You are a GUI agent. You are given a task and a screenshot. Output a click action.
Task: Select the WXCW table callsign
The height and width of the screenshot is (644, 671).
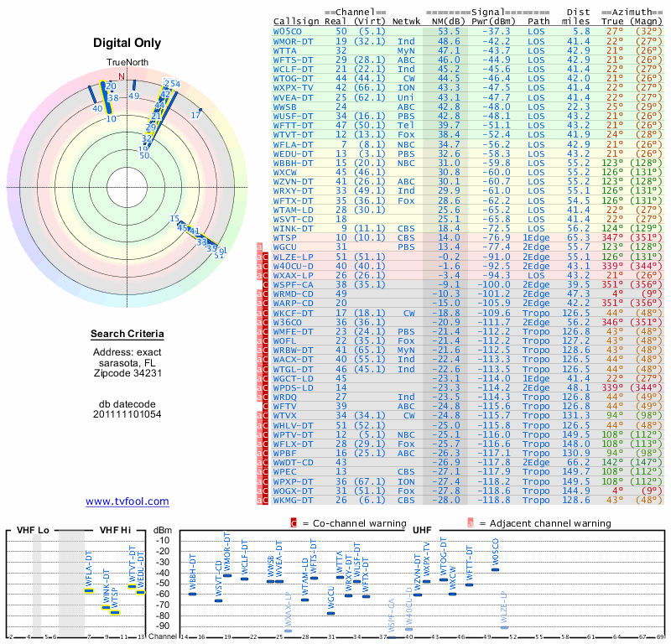click(285, 172)
